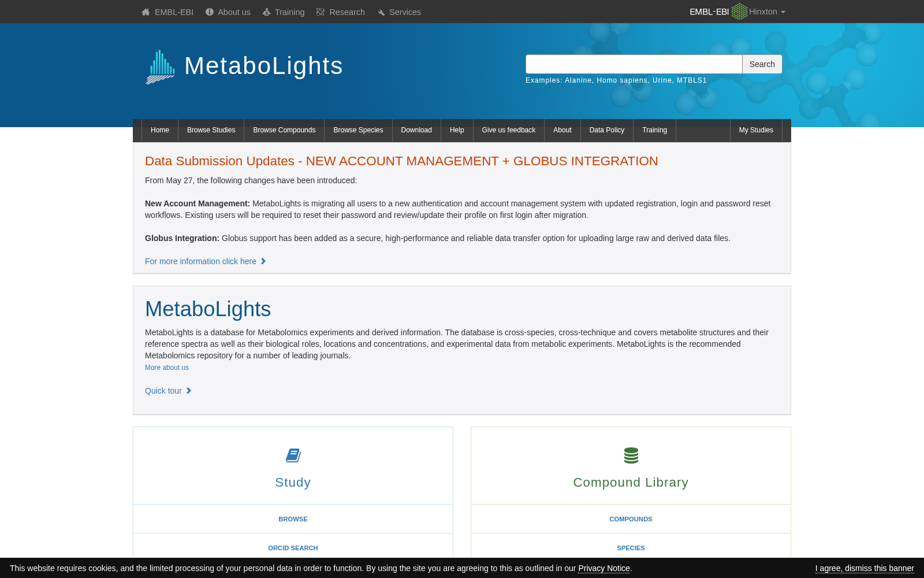This screenshot has width=924, height=578.
Task: Click BROWSE under Study
Action: coord(293,519)
